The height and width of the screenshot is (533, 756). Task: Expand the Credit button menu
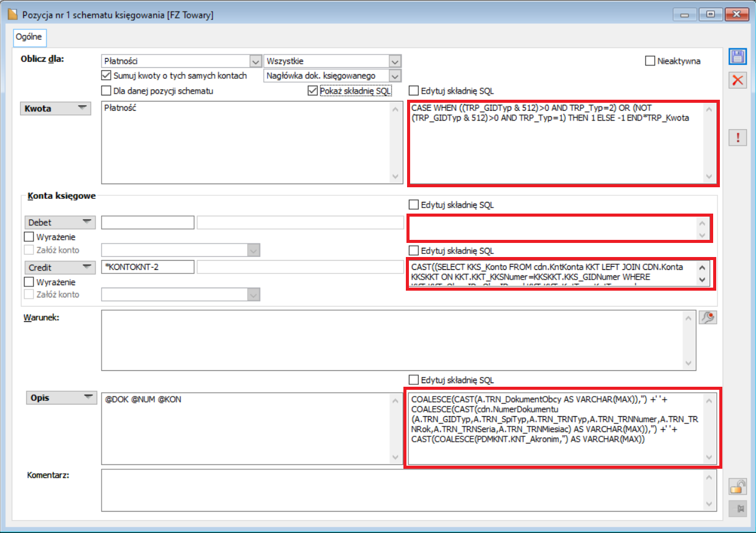[61, 268]
